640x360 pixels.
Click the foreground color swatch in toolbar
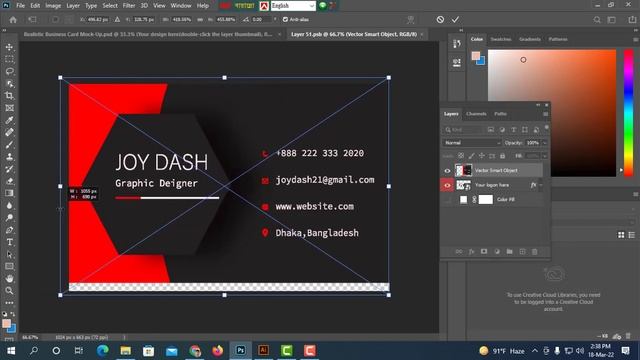coord(6,323)
